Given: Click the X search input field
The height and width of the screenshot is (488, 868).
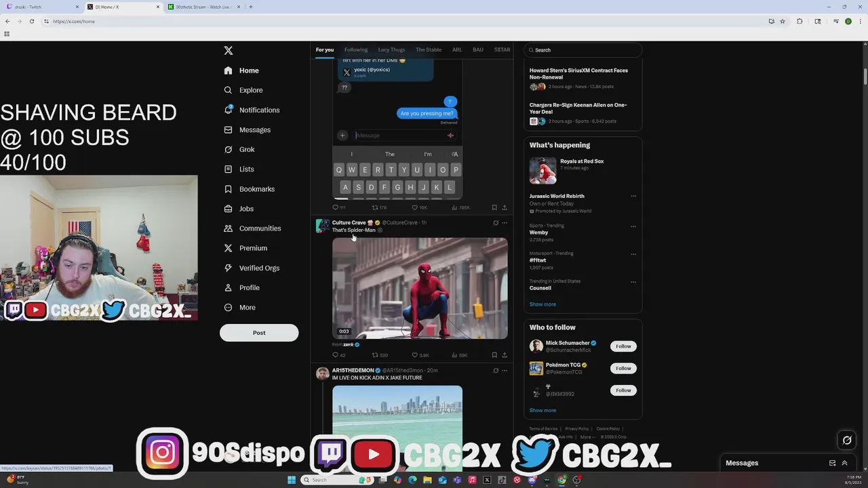Looking at the screenshot, I should click(x=583, y=50).
